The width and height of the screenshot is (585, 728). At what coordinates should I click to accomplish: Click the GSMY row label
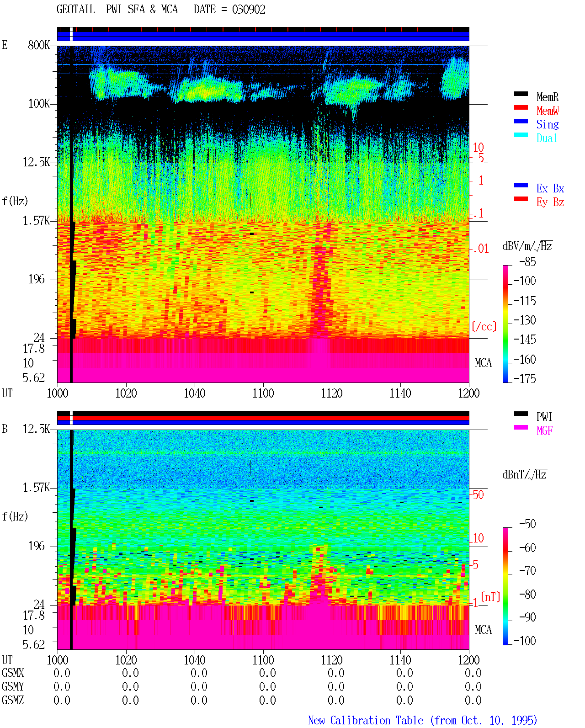coord(13,686)
